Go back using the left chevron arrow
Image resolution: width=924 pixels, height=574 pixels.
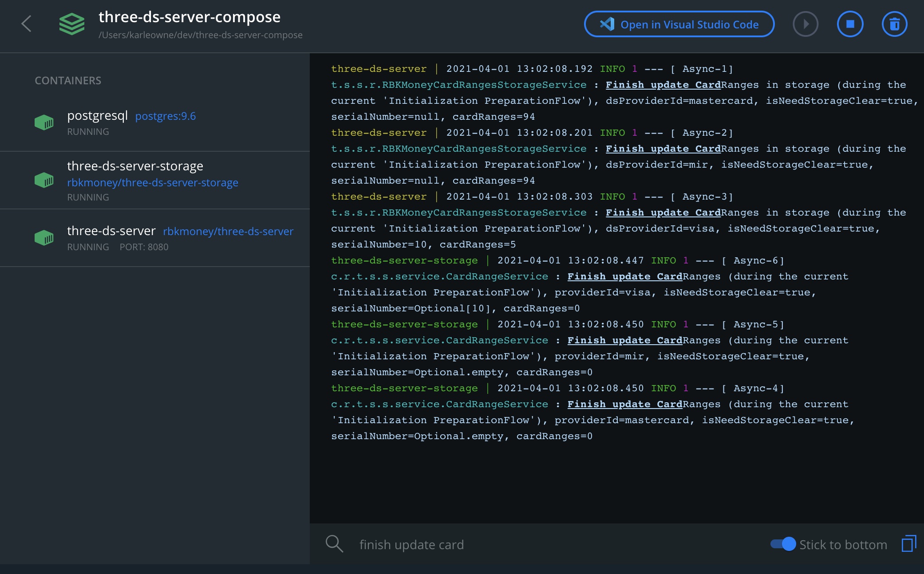(27, 24)
